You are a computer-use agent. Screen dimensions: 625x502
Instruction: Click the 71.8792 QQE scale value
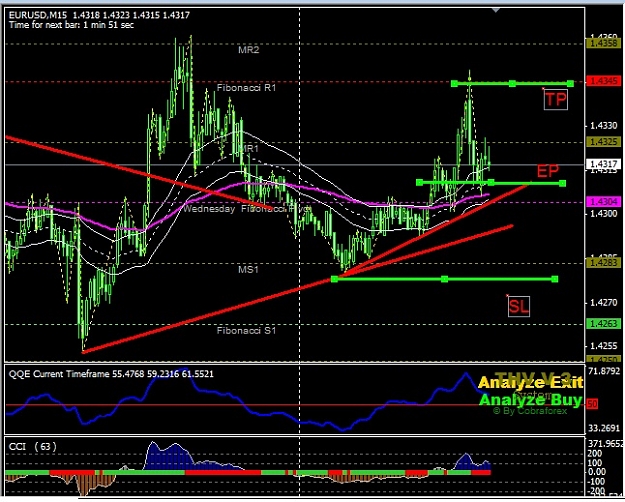tap(604, 371)
